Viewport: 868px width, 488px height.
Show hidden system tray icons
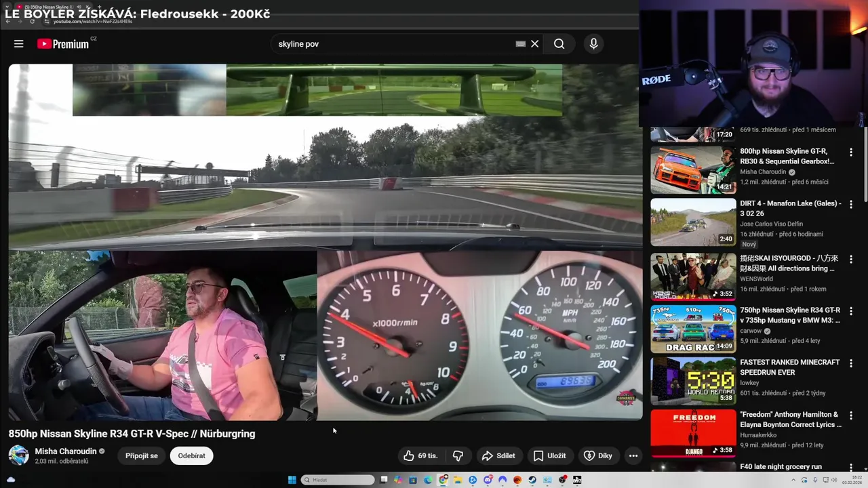[793, 480]
